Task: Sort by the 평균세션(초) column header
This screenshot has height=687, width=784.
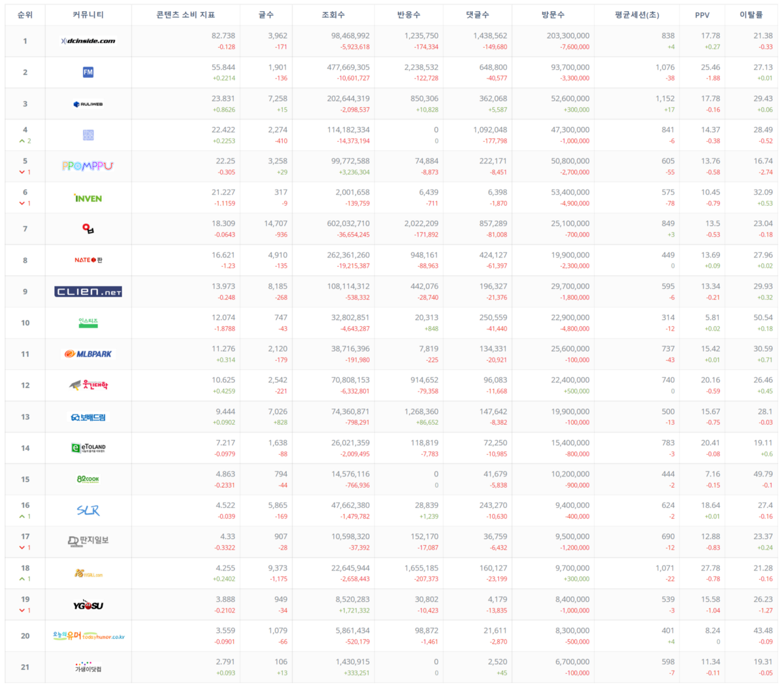Action: 636,14
